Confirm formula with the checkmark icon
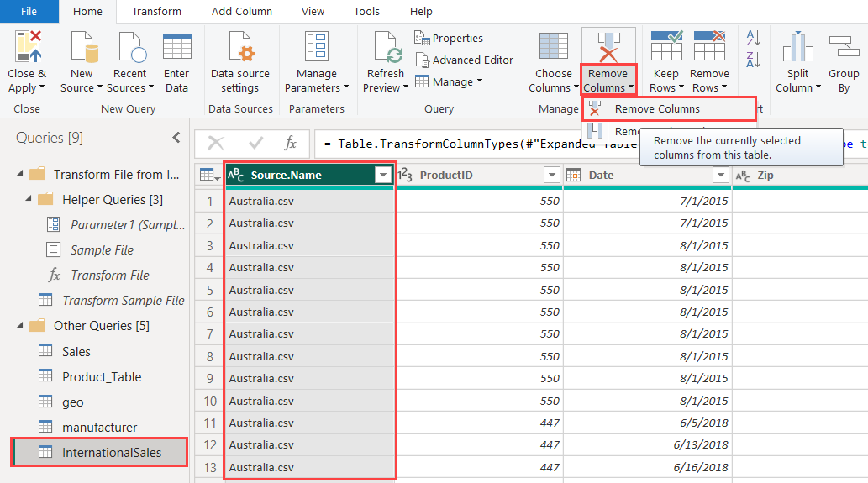 (x=255, y=144)
